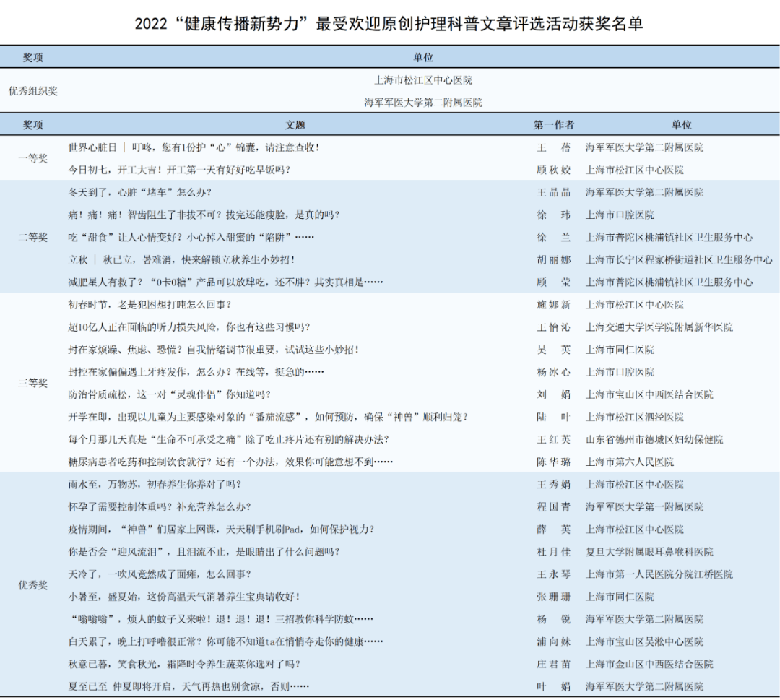The image size is (780, 700).
Task: Select the '一等奖' award label
Action: (32, 158)
